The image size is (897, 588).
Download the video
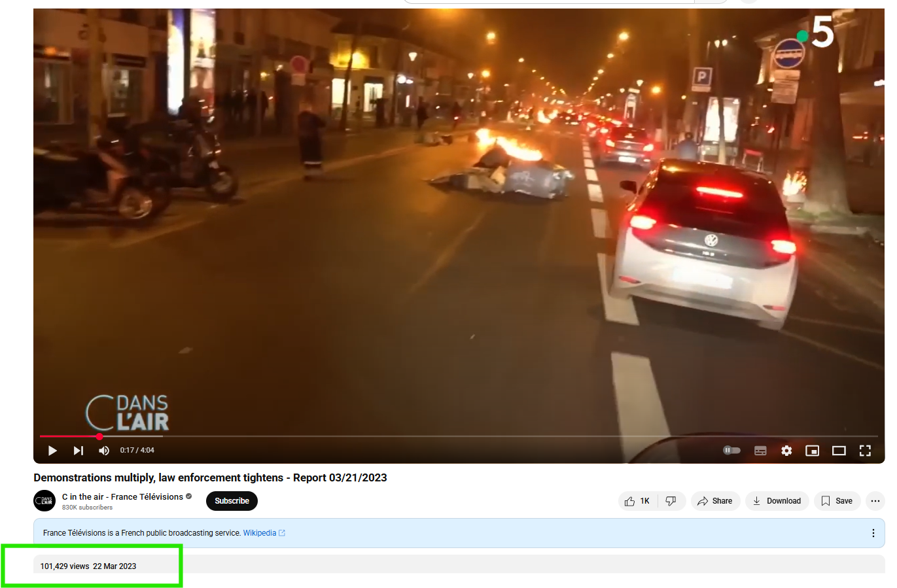[777, 501]
